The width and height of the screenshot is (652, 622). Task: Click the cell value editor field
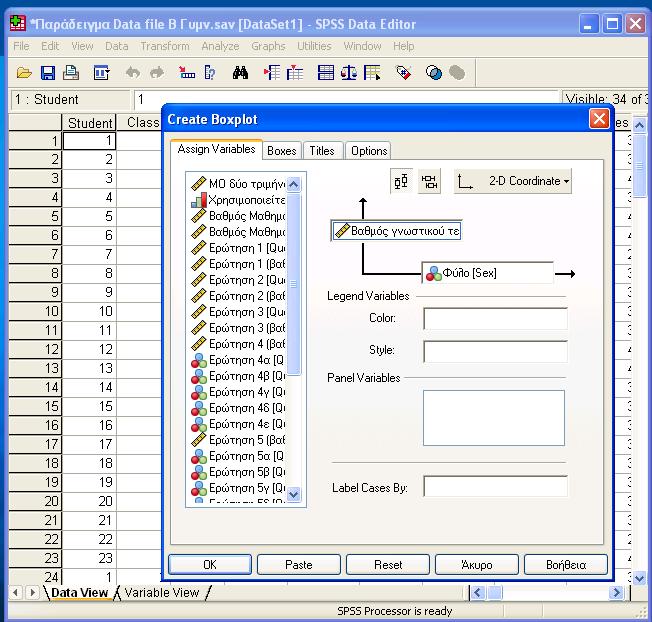[347, 99]
